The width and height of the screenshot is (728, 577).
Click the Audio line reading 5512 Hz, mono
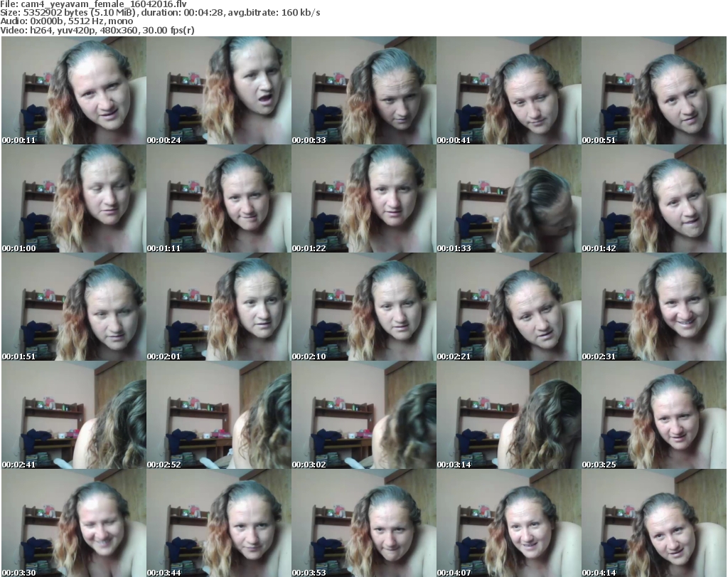tap(67, 21)
